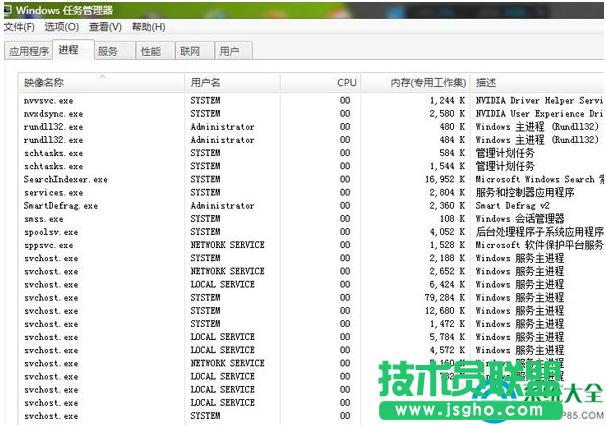Select svchost.exe using 79,284 K memory

pyautogui.click(x=51, y=298)
